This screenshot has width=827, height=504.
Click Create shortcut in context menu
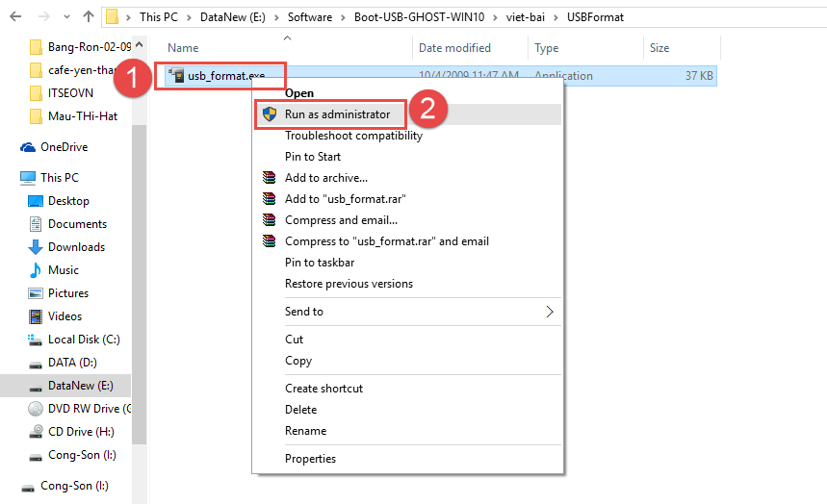point(323,389)
